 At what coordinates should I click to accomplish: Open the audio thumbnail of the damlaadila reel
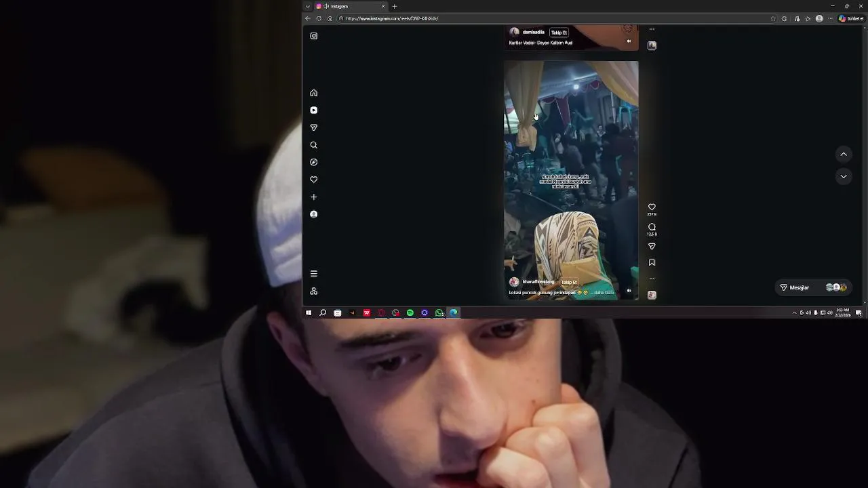652,45
